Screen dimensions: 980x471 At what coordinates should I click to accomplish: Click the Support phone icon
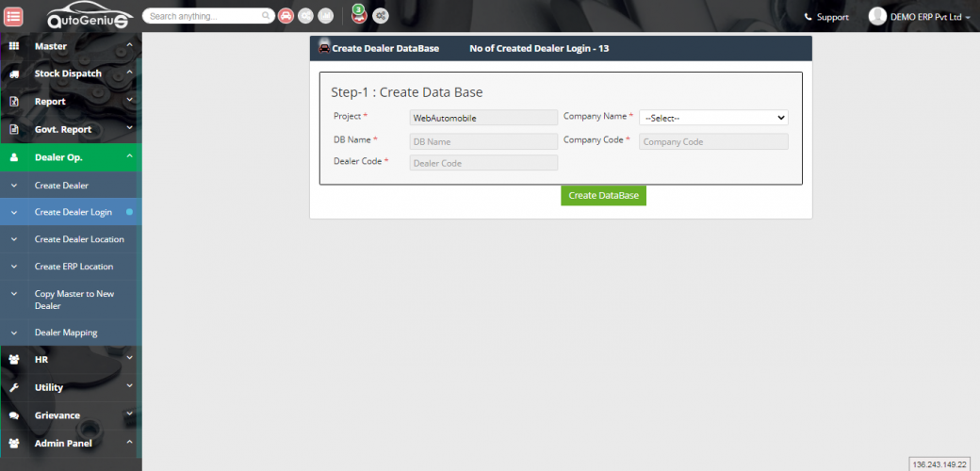click(x=808, y=18)
